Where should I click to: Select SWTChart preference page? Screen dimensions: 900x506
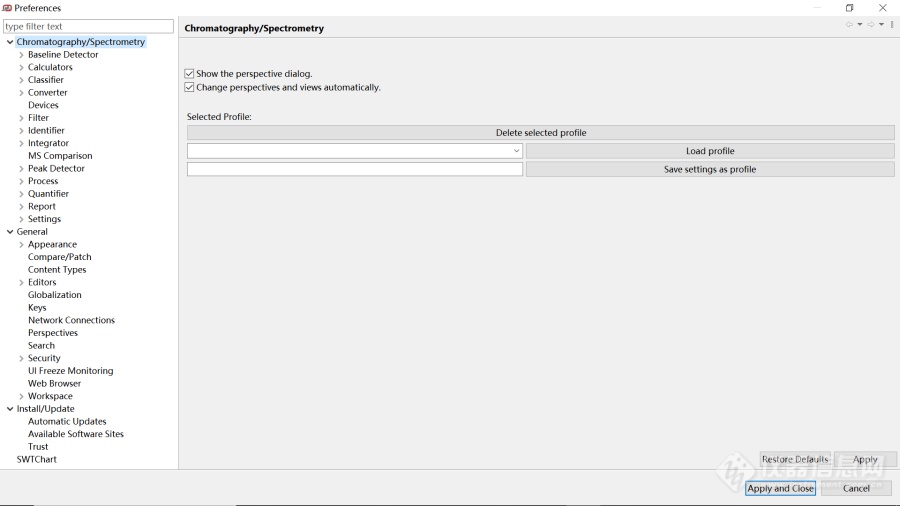tap(37, 459)
